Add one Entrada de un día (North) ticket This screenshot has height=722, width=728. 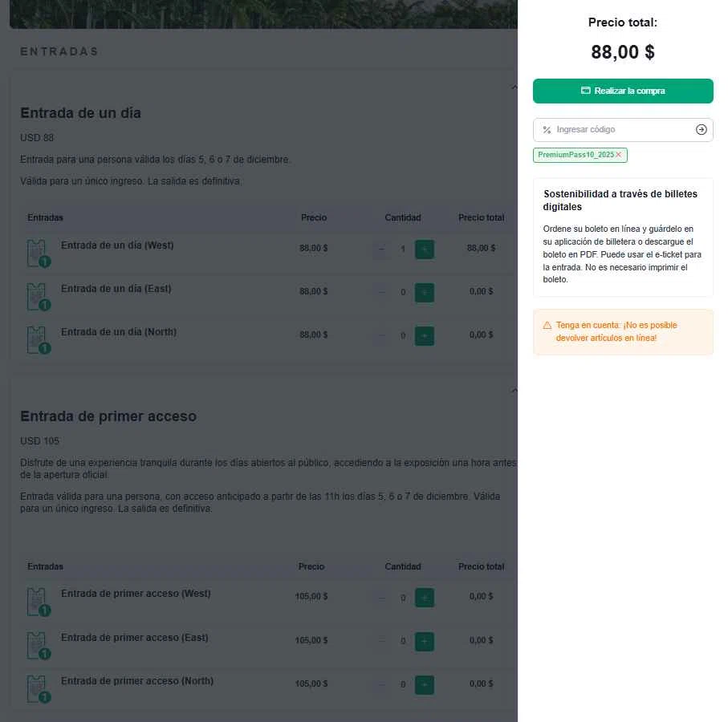pyautogui.click(x=425, y=335)
